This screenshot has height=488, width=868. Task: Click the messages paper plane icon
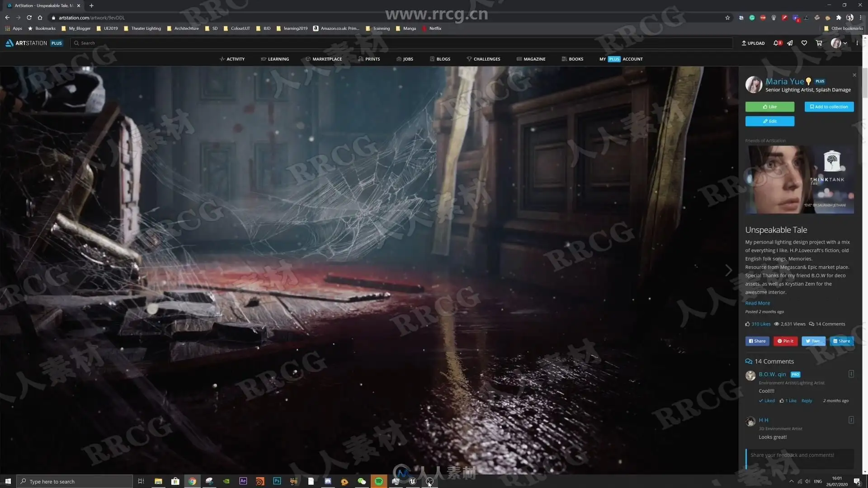click(790, 43)
